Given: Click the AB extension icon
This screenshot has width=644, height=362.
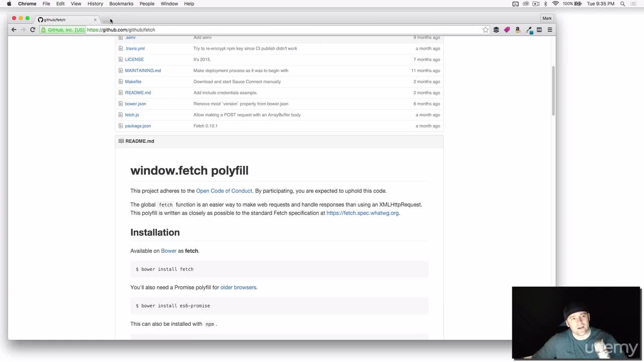Looking at the screenshot, I should pos(539,30).
